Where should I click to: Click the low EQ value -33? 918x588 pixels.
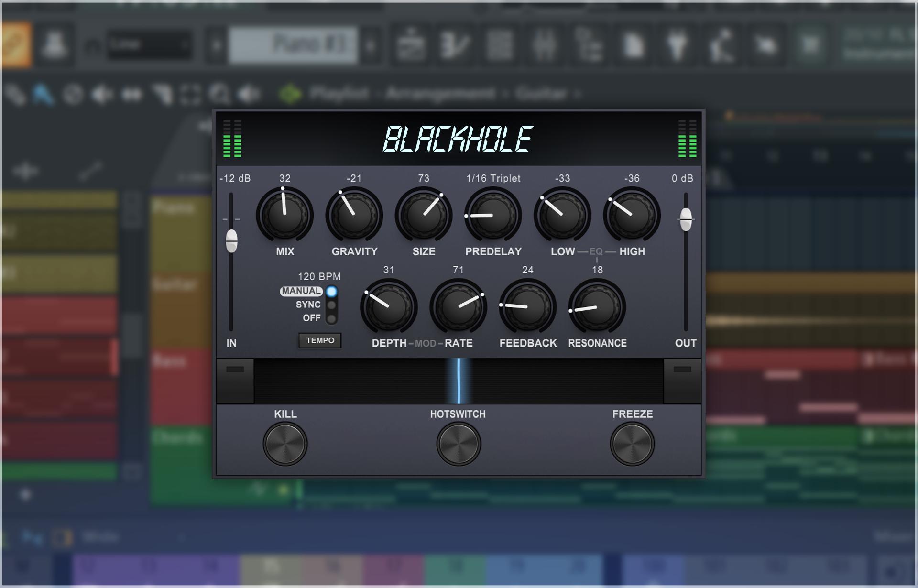tap(562, 178)
